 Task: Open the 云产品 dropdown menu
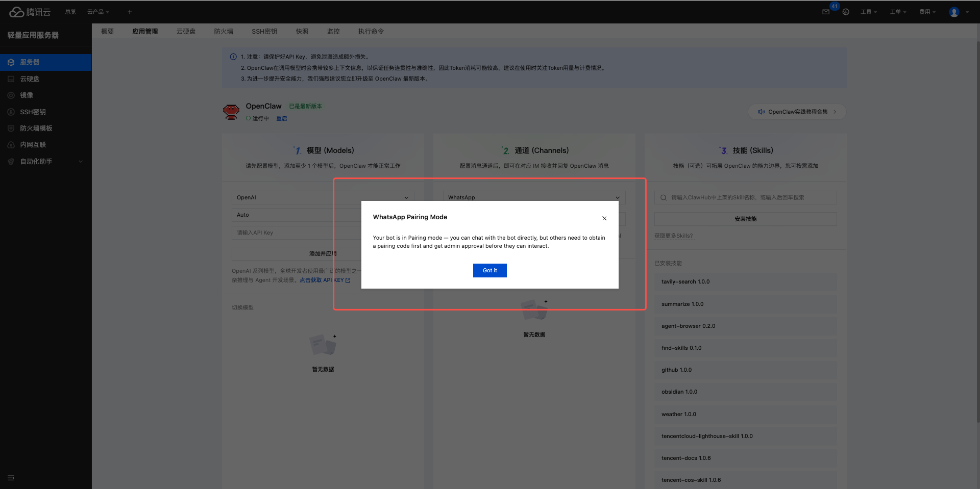tap(98, 12)
